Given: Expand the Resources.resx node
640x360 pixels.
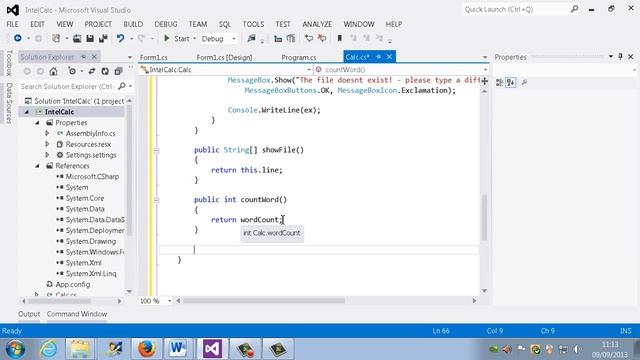Looking at the screenshot, I should tap(47, 144).
